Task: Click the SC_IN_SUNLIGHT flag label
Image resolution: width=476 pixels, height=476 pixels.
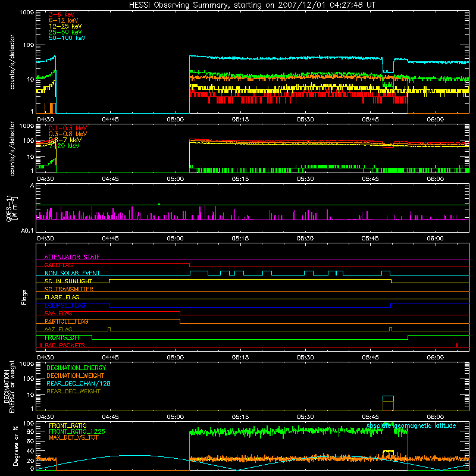Action: pyautogui.click(x=68, y=281)
